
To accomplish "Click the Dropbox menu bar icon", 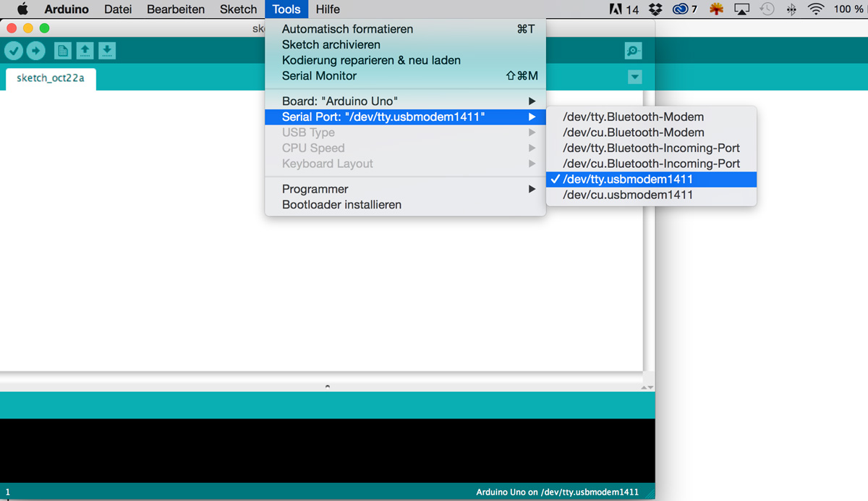I will 655,9.
